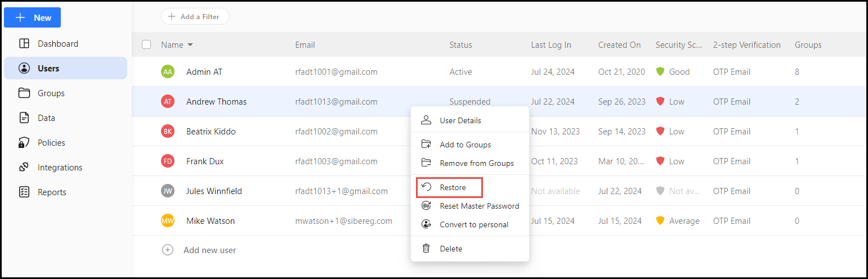The height and width of the screenshot is (279, 868).
Task: Click the blue New button
Action: click(x=33, y=17)
